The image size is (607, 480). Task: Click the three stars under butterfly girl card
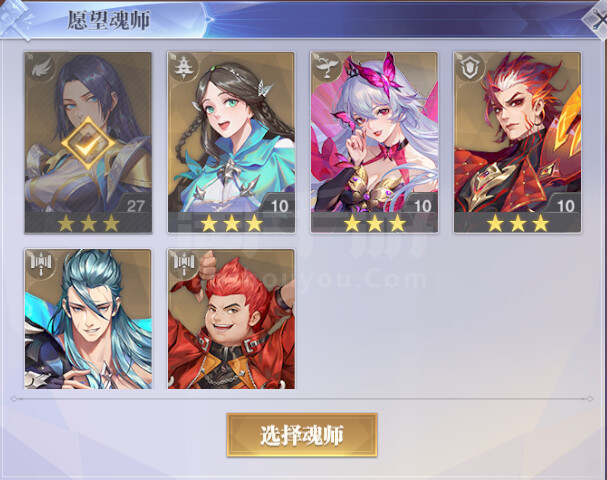click(375, 223)
